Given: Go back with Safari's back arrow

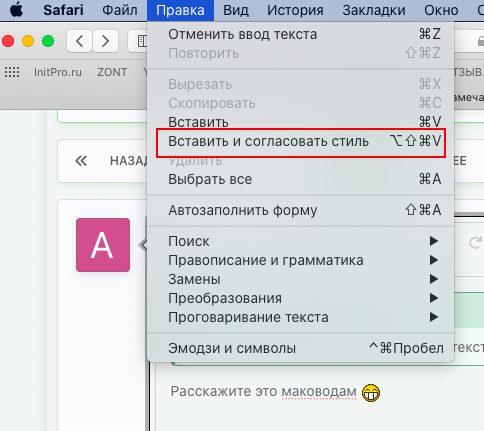Looking at the screenshot, I should tap(79, 41).
